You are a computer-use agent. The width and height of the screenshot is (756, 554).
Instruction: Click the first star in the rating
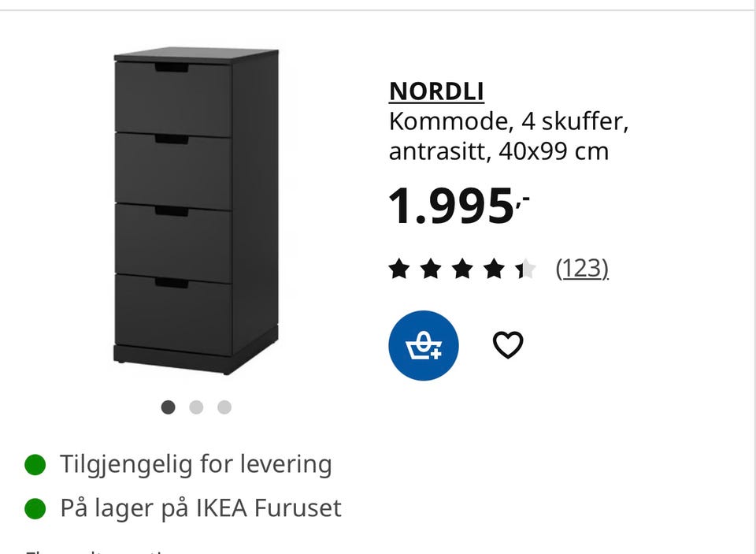pyautogui.click(x=399, y=270)
